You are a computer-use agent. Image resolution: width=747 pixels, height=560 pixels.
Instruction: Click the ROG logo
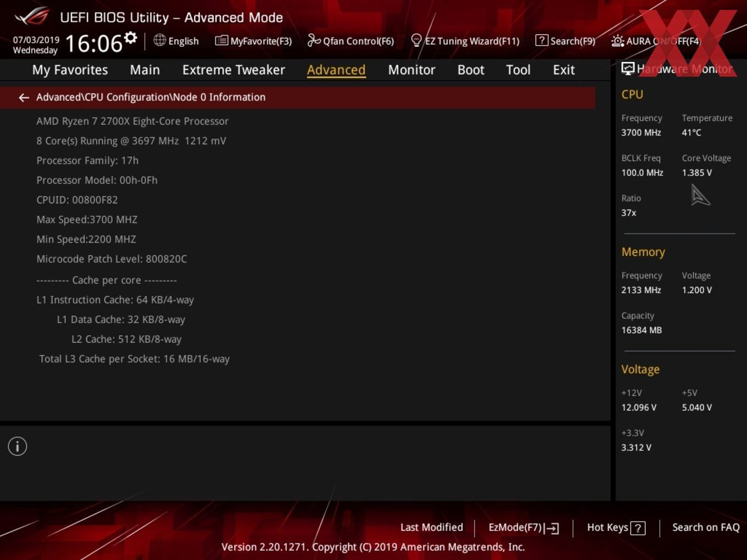[x=32, y=16]
